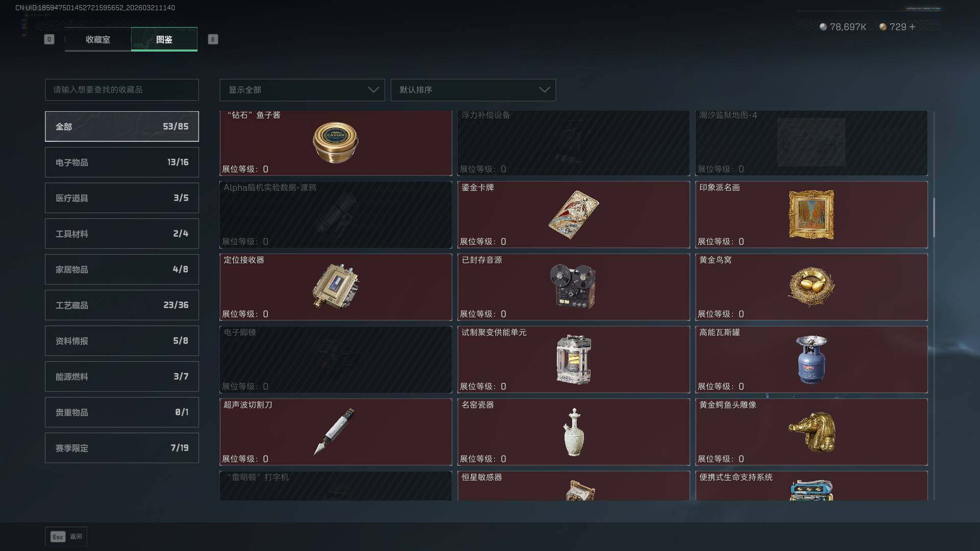Select the 图鉴 tab
This screenshot has height=551, width=980.
click(x=164, y=39)
